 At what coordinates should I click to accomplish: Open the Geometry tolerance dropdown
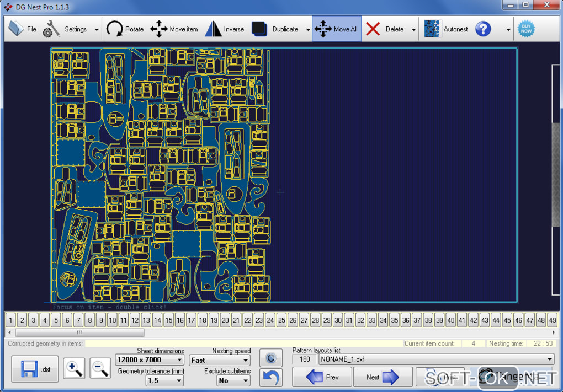164,380
